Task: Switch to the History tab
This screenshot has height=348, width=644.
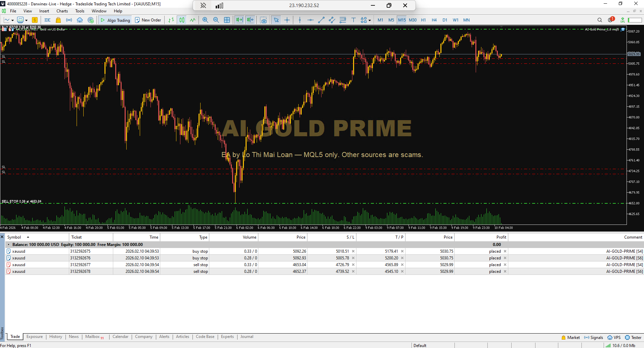Action: pos(56,337)
